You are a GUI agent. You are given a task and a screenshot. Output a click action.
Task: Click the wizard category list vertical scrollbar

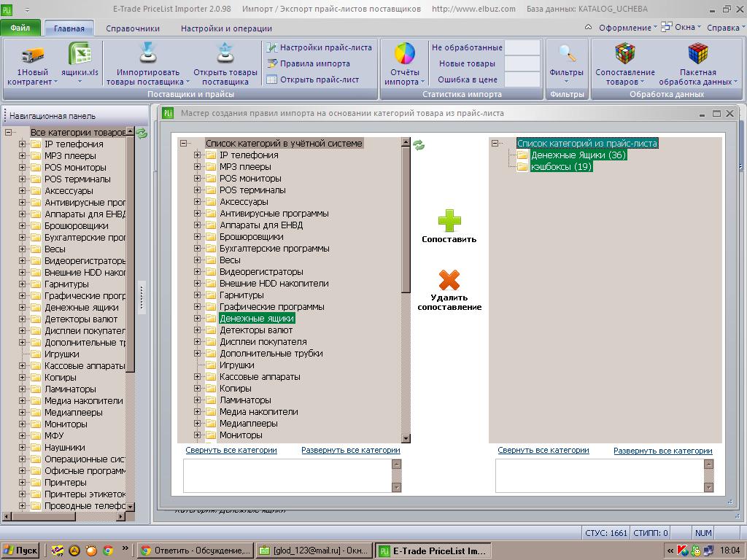pyautogui.click(x=406, y=290)
